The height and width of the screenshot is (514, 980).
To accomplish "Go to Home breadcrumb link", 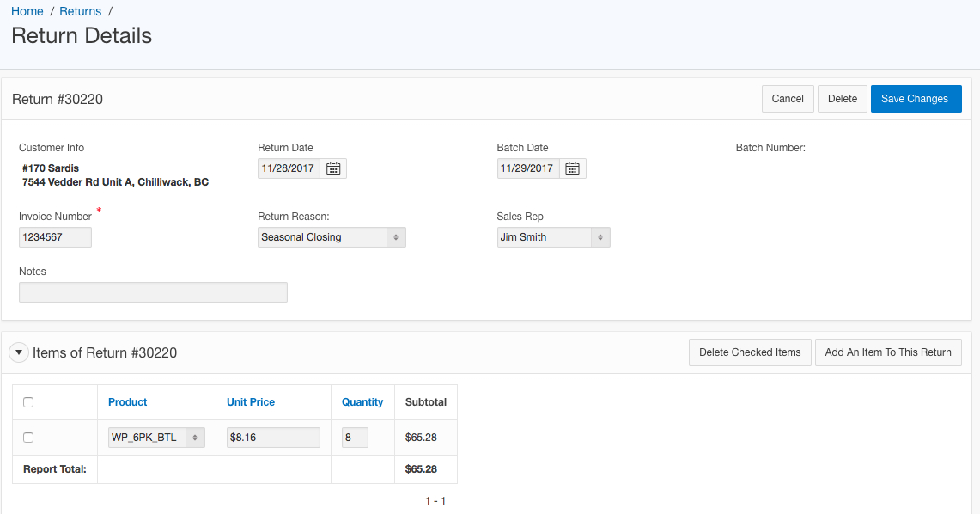I will (x=27, y=11).
